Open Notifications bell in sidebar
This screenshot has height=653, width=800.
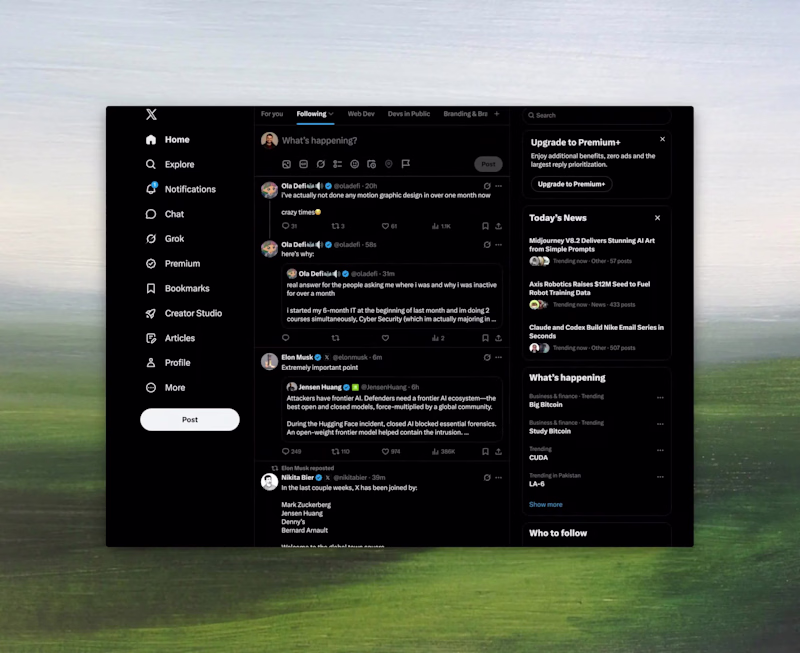[181, 189]
